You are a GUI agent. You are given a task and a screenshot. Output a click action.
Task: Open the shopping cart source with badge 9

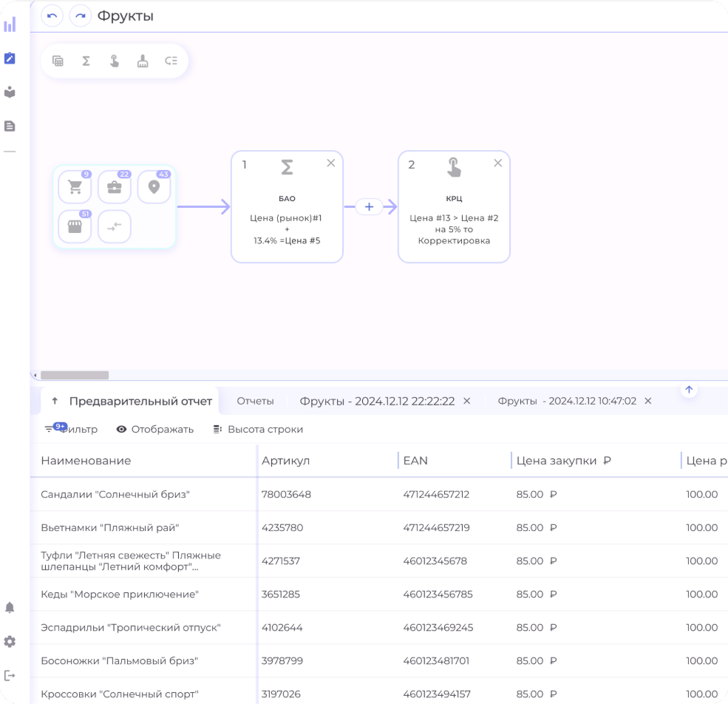[x=75, y=187]
